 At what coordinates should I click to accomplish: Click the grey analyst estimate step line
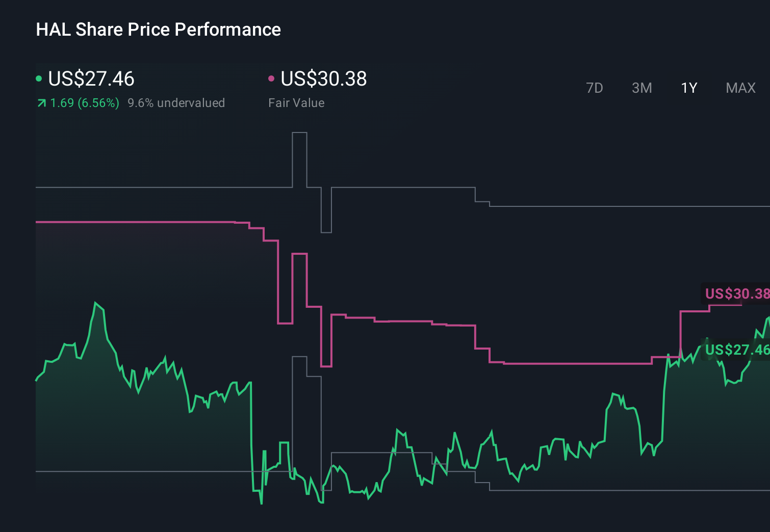pyautogui.click(x=408, y=187)
